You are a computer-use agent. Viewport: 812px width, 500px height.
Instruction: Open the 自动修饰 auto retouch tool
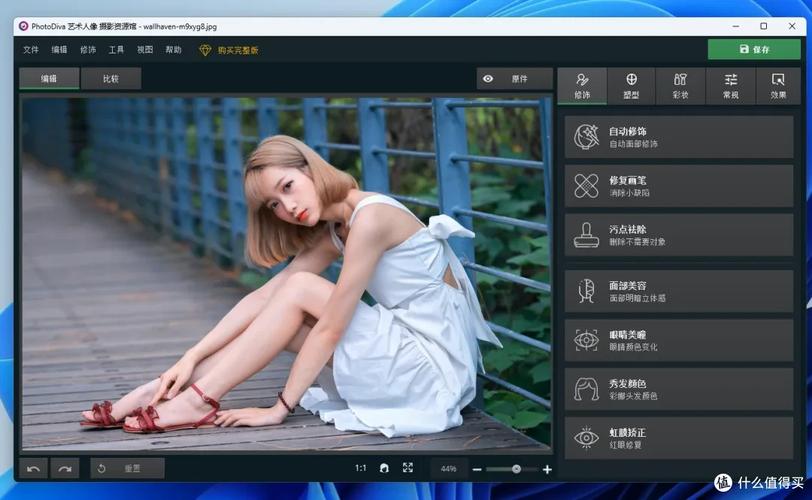[679, 137]
